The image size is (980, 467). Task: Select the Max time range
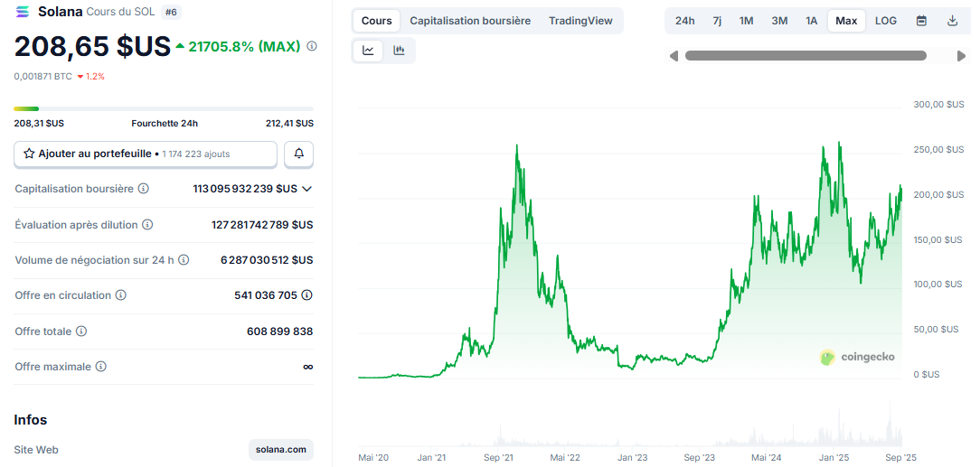pos(846,21)
